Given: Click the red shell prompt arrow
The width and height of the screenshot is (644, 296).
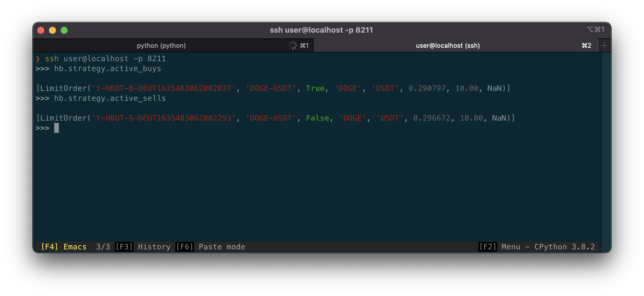Looking at the screenshot, I should pos(38,59).
